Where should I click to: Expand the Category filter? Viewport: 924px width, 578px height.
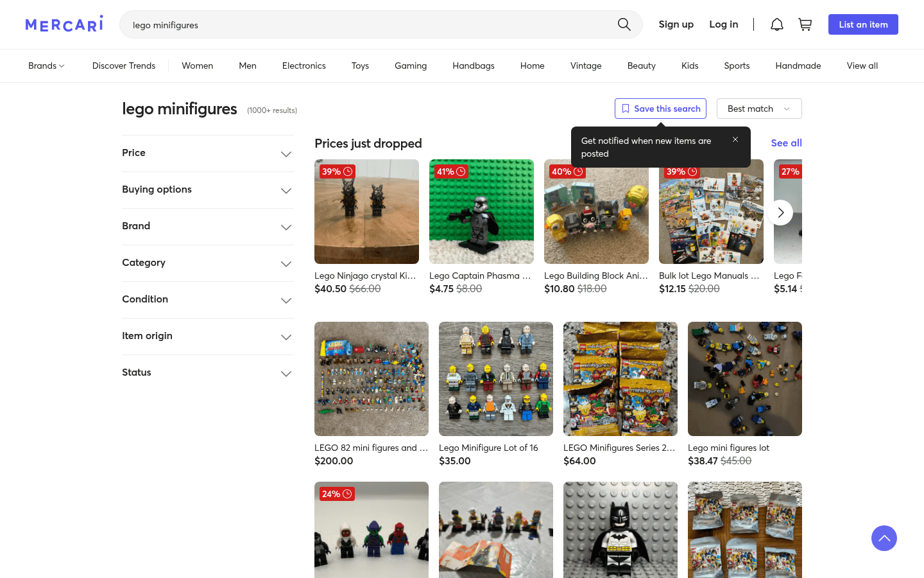(x=208, y=263)
